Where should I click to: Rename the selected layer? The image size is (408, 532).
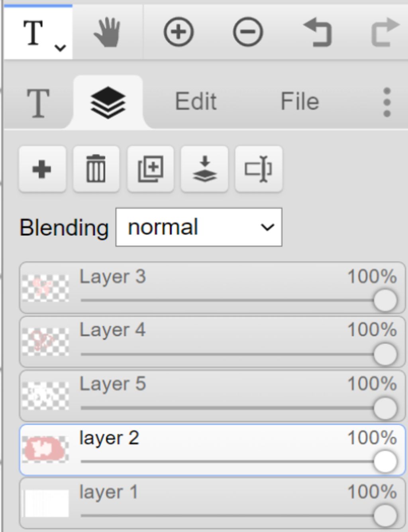[x=259, y=169]
